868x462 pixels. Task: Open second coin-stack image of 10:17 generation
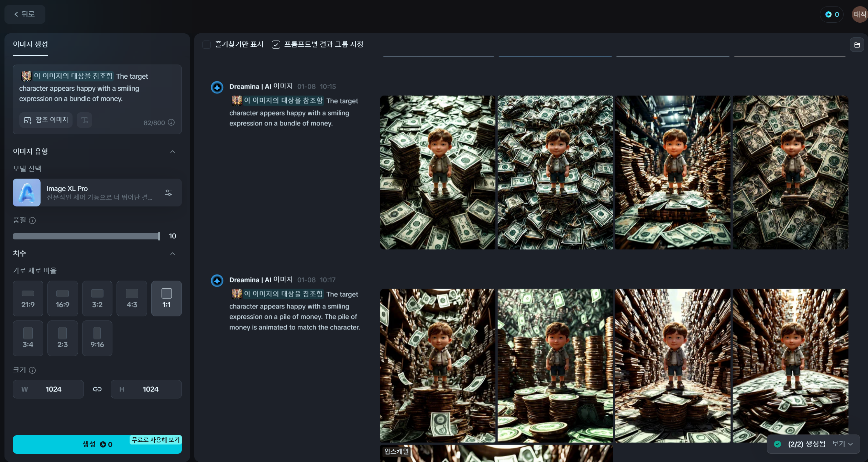555,366
